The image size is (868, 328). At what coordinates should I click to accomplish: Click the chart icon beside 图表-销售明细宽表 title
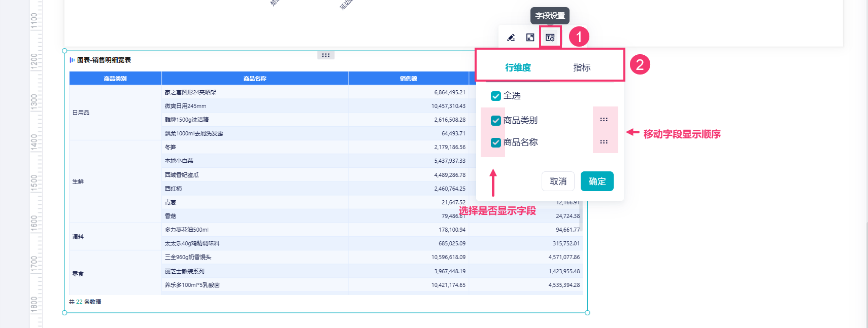tap(72, 60)
